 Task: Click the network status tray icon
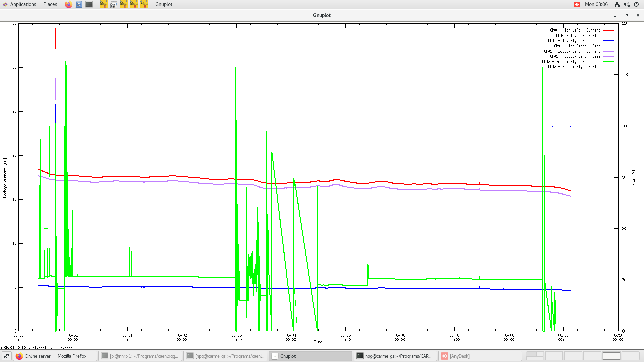click(x=617, y=4)
